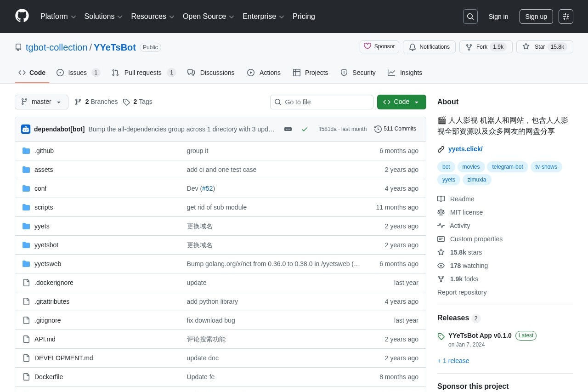Open the search magnifier icon in header
Viewport: 588px width, 392px height.
click(x=470, y=17)
